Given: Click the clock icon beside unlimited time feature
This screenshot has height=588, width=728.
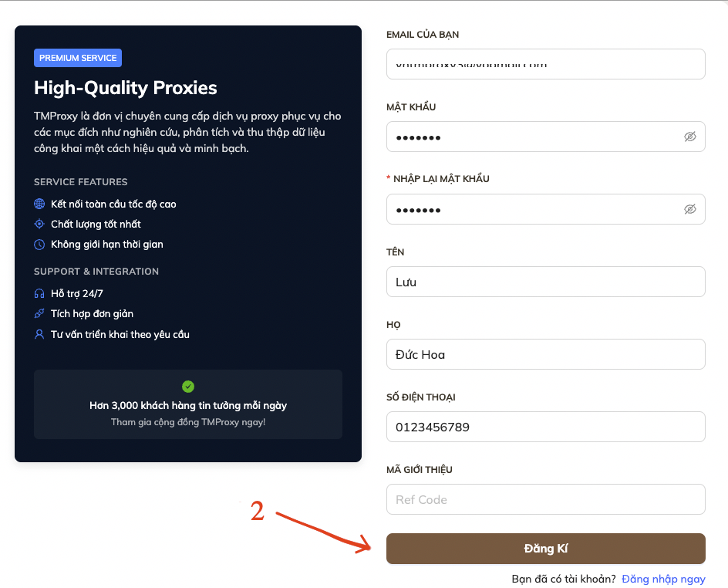Looking at the screenshot, I should click(x=40, y=245).
